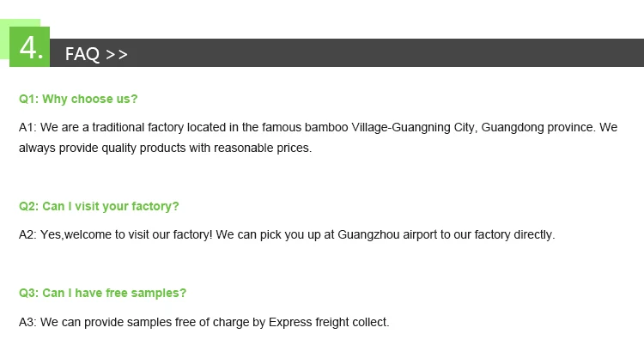Click the A3 answer label
This screenshot has height=364, width=644.
pyautogui.click(x=27, y=322)
